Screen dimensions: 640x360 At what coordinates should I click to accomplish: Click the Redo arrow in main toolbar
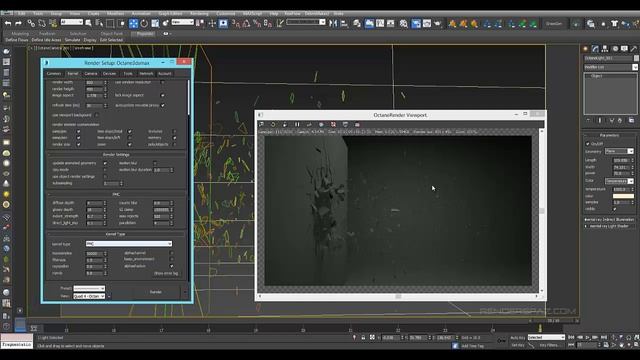pyautogui.click(x=18, y=23)
